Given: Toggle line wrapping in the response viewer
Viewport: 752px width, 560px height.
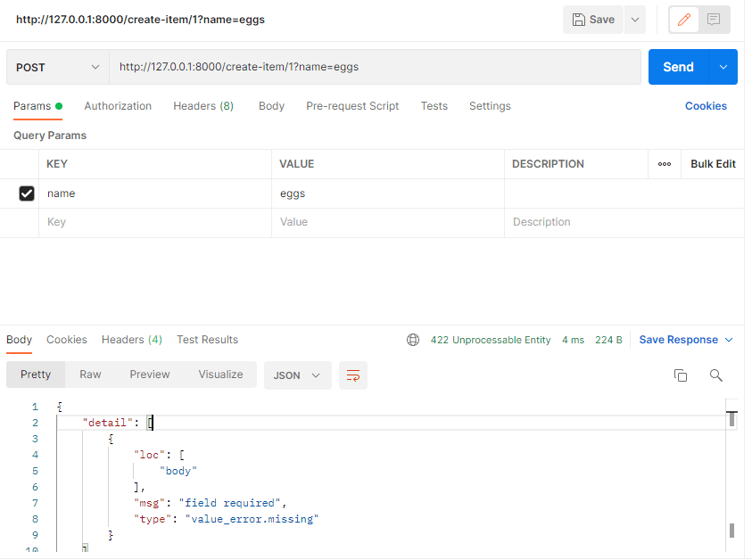Looking at the screenshot, I should click(352, 375).
